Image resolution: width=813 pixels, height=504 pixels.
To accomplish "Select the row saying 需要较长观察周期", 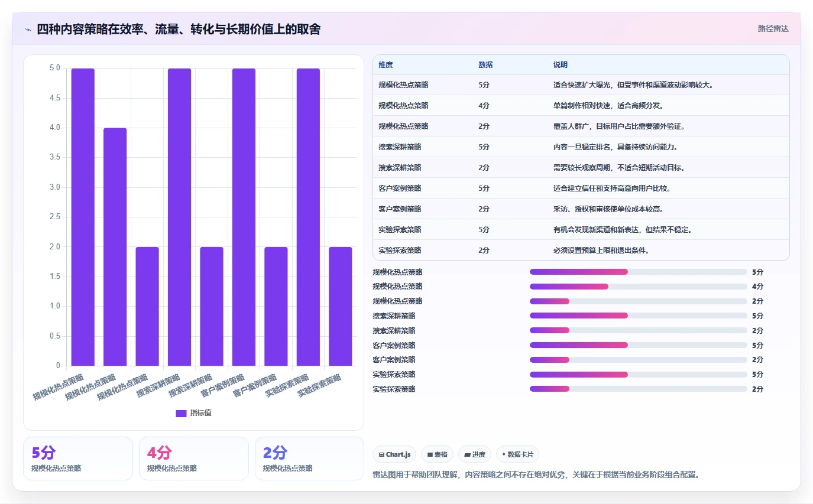I will point(581,167).
